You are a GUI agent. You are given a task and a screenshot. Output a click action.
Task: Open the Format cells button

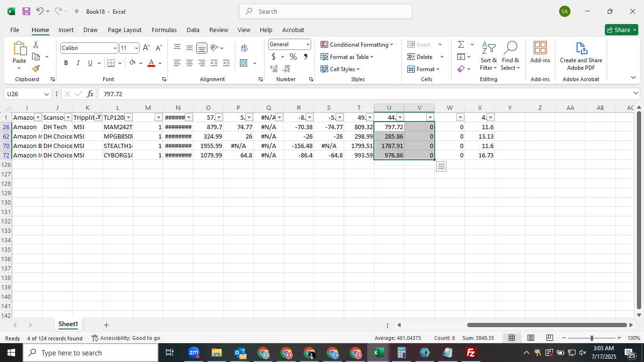tap(423, 69)
